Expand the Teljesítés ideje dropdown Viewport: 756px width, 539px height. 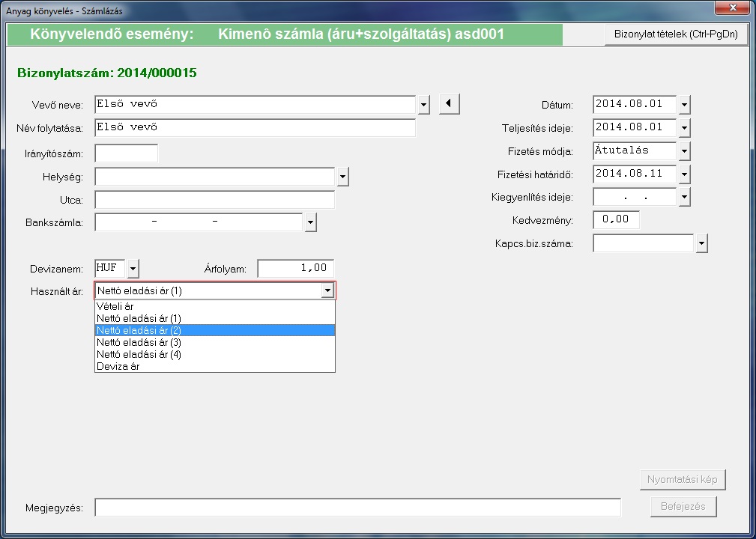684,128
